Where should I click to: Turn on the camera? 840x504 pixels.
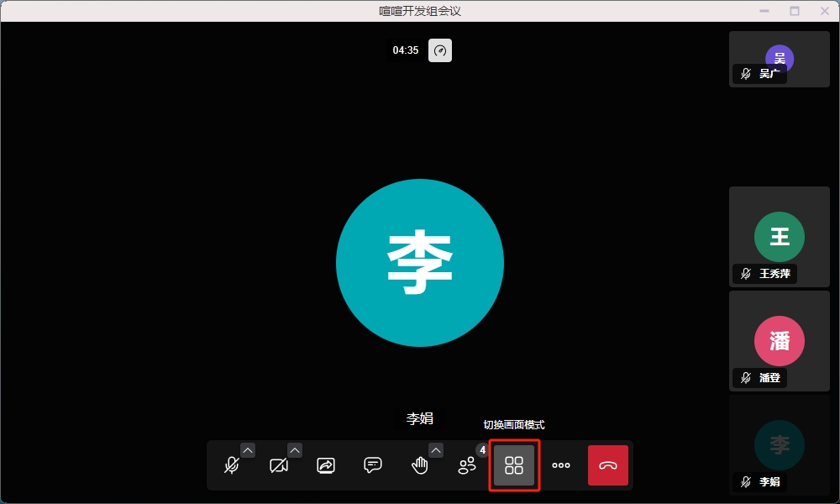point(279,465)
